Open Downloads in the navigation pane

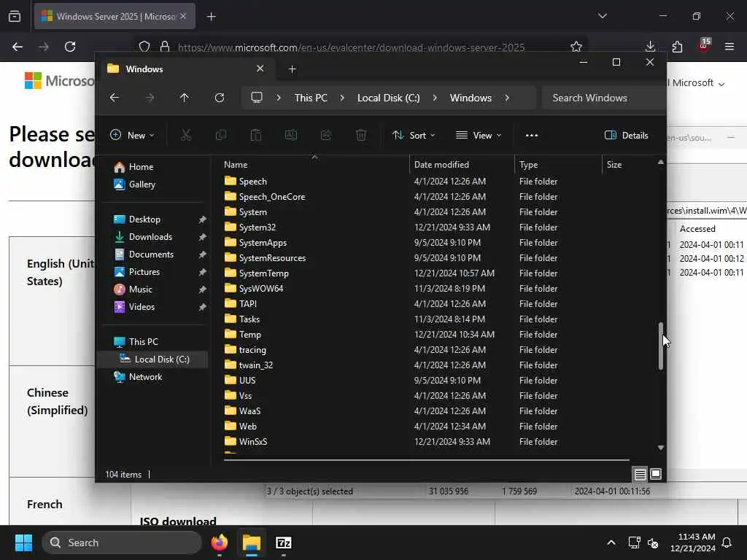(x=150, y=237)
